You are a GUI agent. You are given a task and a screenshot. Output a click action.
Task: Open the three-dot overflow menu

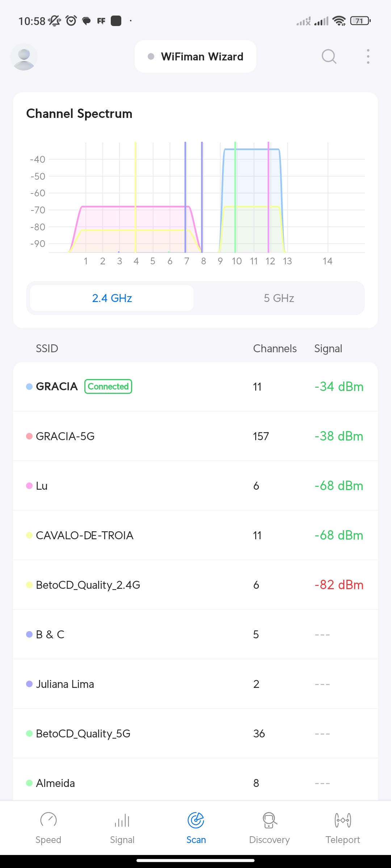[x=368, y=56]
